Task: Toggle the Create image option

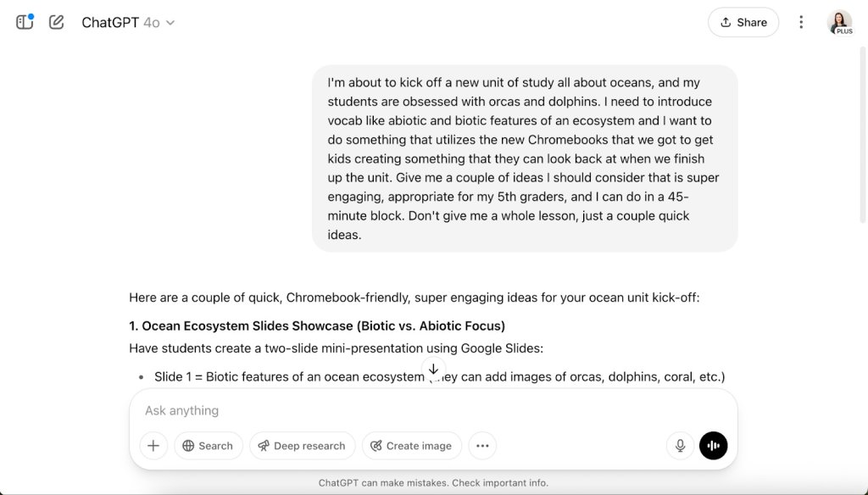Action: point(411,446)
